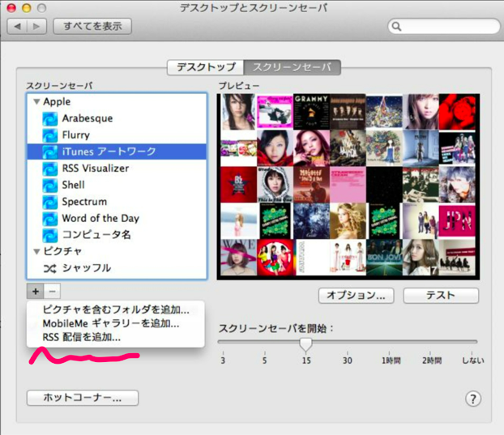Image resolution: width=504 pixels, height=435 pixels.
Task: Select the iTunes アートワーク row
Action: pos(117,151)
